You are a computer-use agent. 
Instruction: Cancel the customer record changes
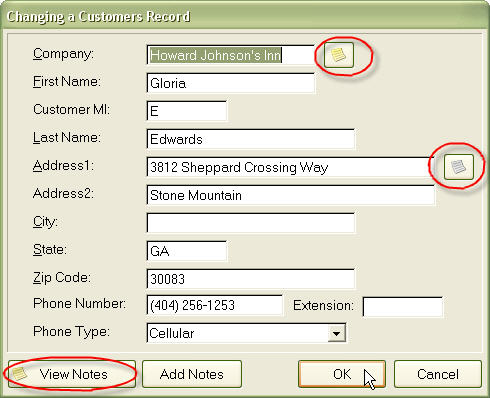click(438, 374)
